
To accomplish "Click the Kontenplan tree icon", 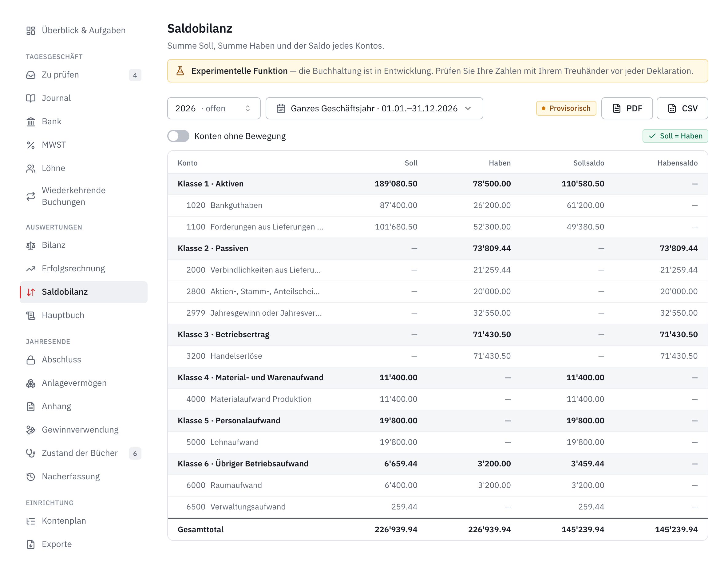I will tap(31, 521).
